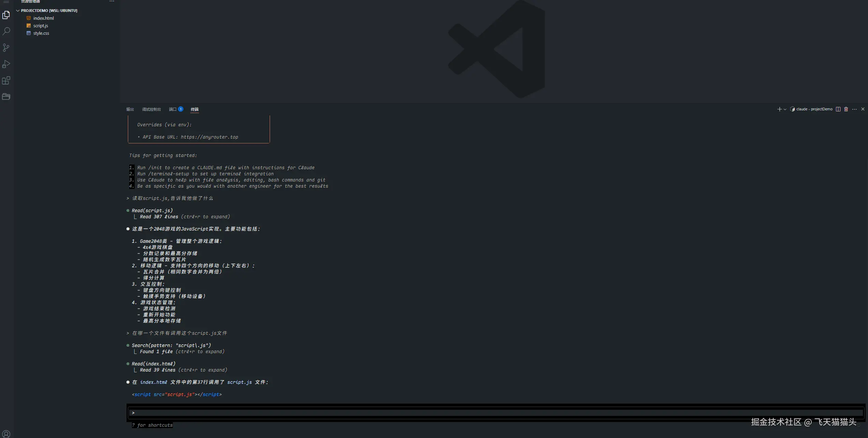
Task: Click the '2. 移动逻辑' list heading
Action: tap(193, 266)
